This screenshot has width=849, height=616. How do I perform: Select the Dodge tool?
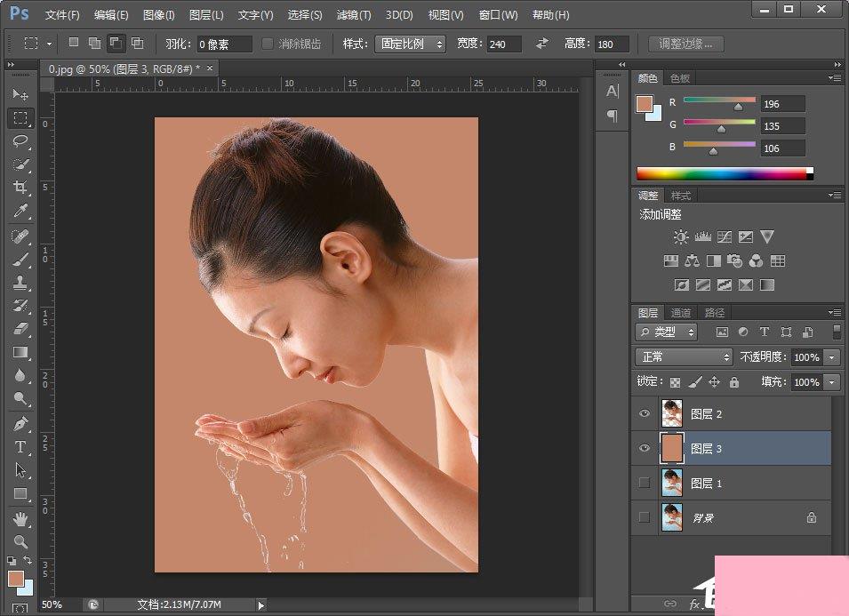coord(20,399)
